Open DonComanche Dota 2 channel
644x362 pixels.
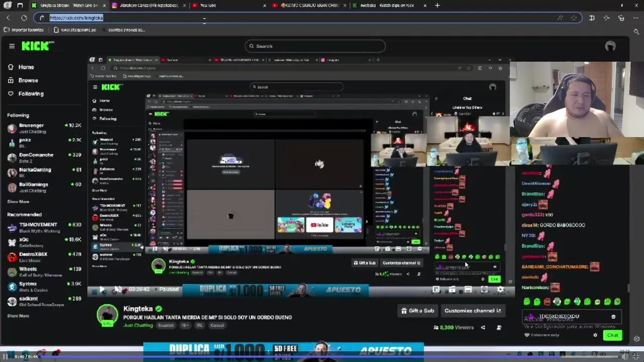(x=44, y=157)
